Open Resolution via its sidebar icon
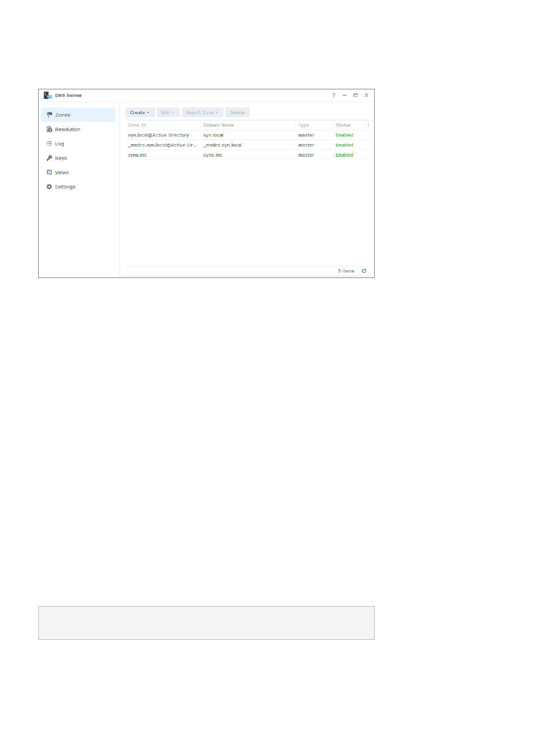The image size is (535, 756). click(49, 129)
